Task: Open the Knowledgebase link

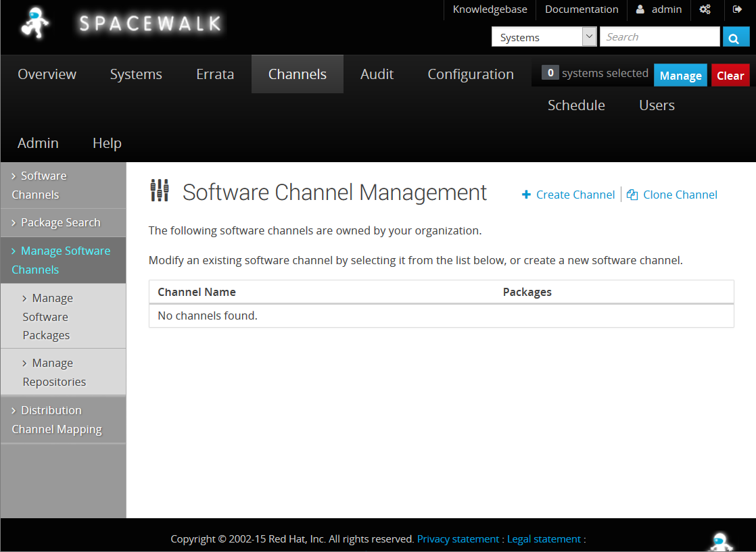Action: (x=490, y=9)
